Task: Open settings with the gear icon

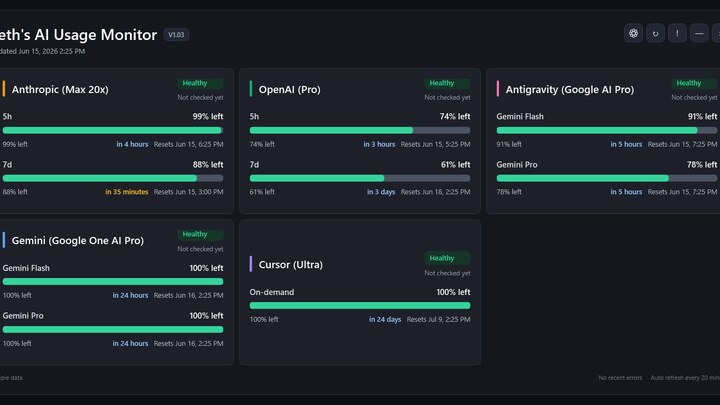Action: point(633,34)
